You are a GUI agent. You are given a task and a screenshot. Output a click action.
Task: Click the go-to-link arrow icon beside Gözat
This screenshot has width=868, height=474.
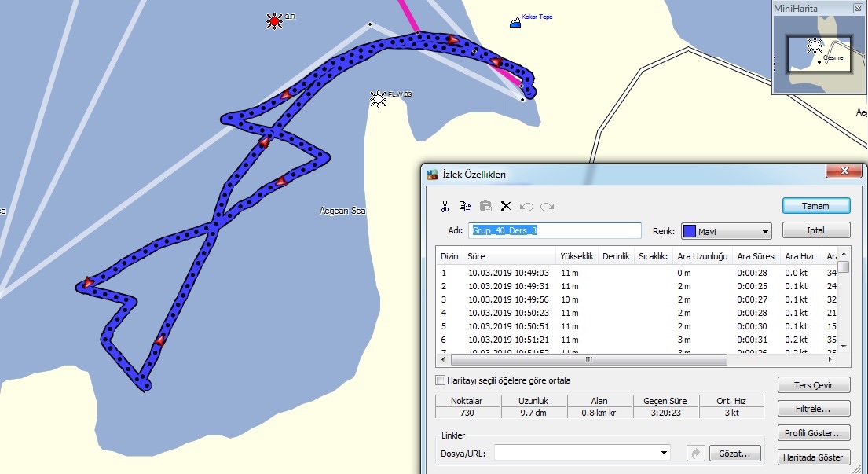695,453
